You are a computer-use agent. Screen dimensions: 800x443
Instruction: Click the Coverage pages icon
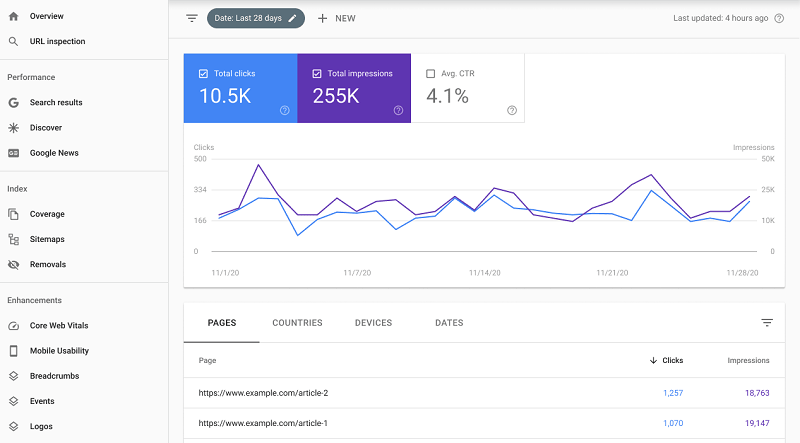pyautogui.click(x=14, y=214)
